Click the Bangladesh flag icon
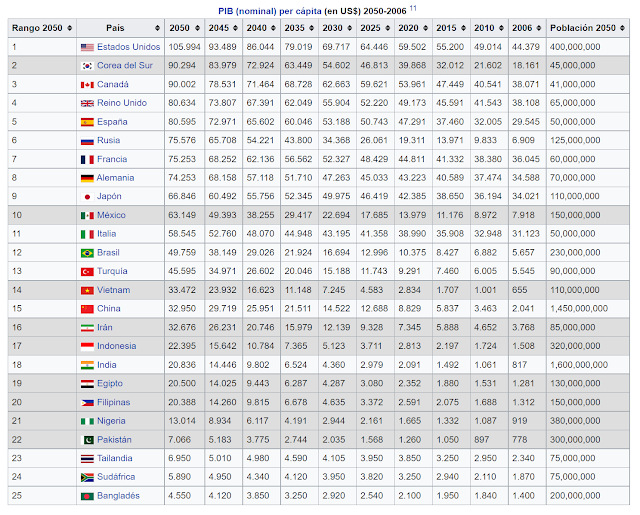This screenshot has width=640, height=515. [87, 496]
